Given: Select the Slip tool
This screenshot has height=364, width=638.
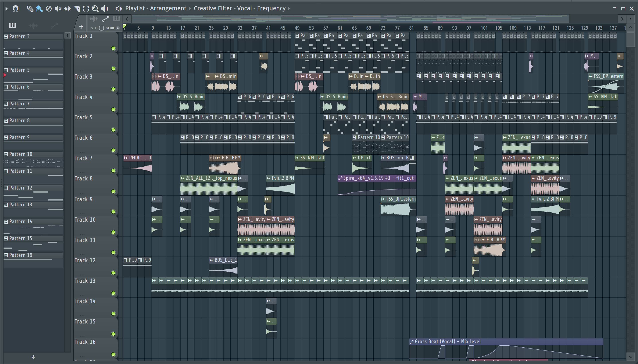Looking at the screenshot, I should (x=67, y=9).
